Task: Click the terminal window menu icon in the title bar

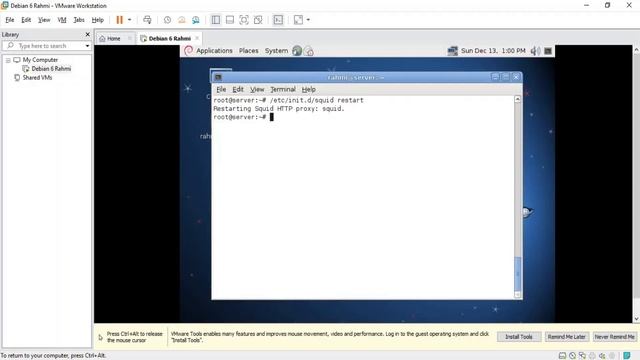Action: 218,77
